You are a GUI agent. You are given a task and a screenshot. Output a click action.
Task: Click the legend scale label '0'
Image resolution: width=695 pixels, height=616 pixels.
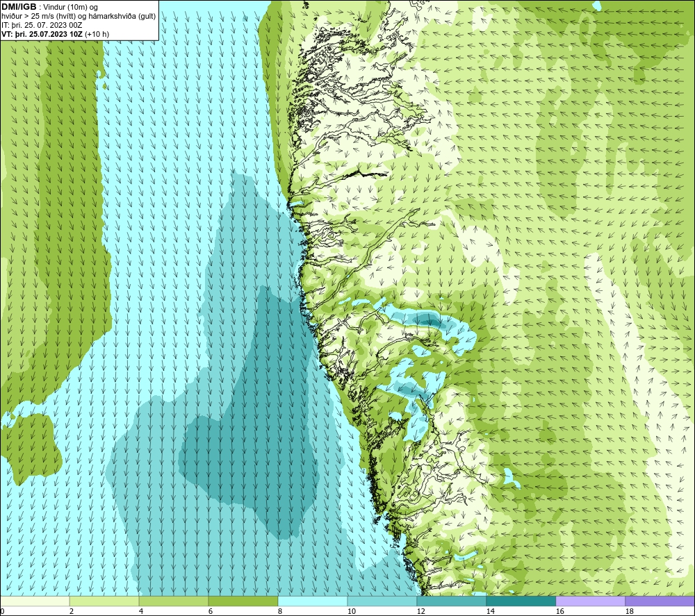tap(2, 612)
